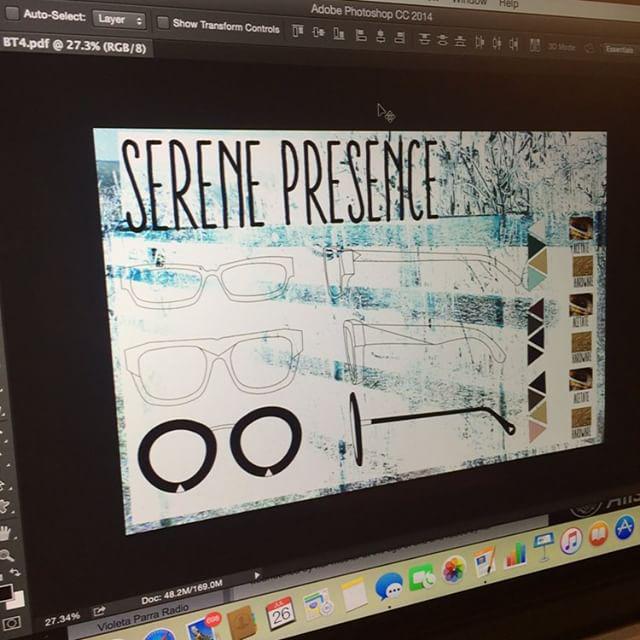Screen dimensions: 640x640
Task: Open iPhoto with red badge in Dock
Action: [202, 628]
